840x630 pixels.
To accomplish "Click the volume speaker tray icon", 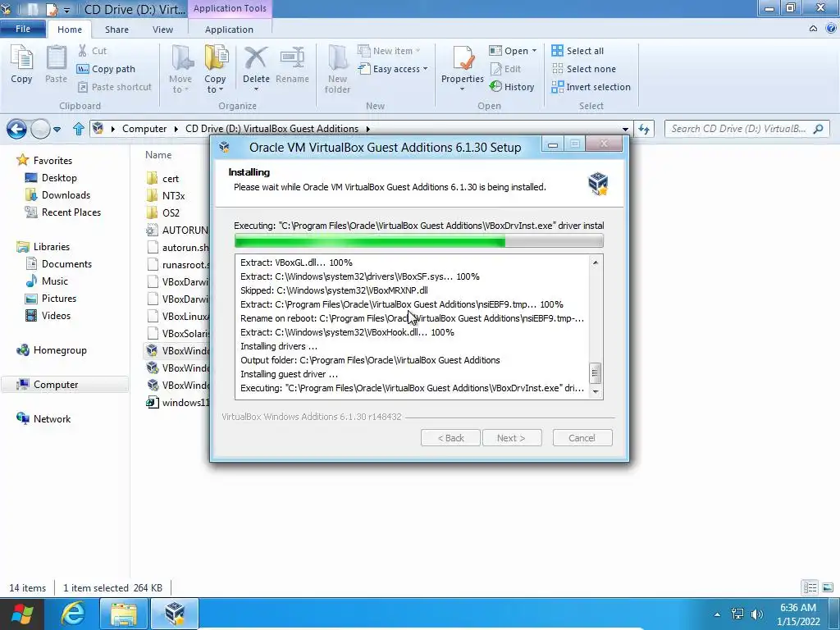I will tap(756, 614).
